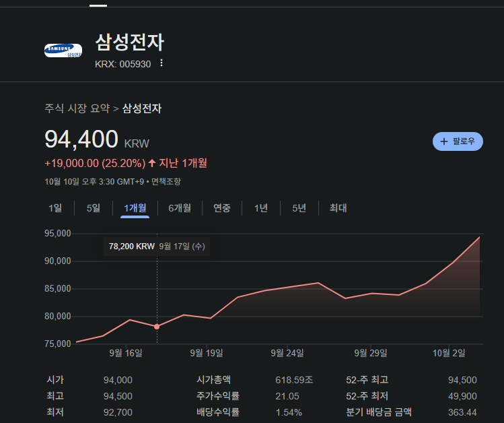
Task: Select the 1개월 time range tab
Action: tap(135, 208)
